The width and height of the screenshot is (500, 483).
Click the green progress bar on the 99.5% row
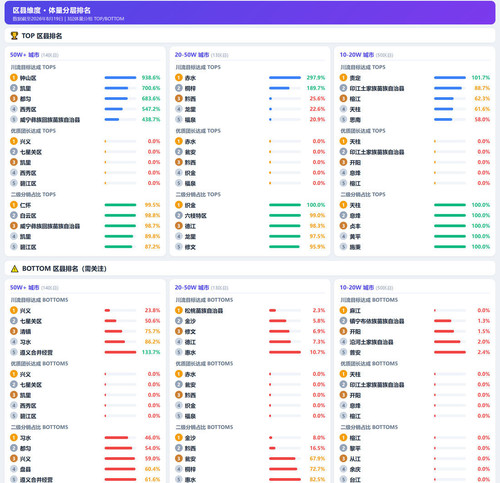tap(120, 205)
